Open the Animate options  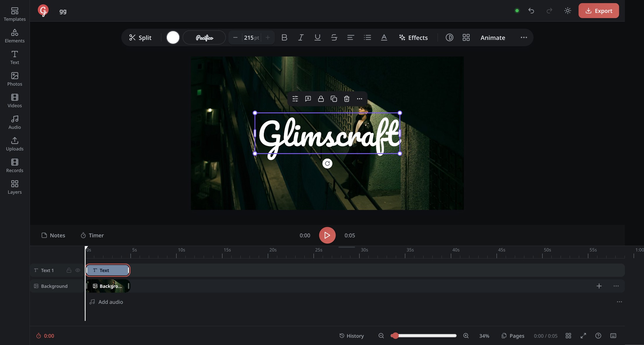[493, 37]
